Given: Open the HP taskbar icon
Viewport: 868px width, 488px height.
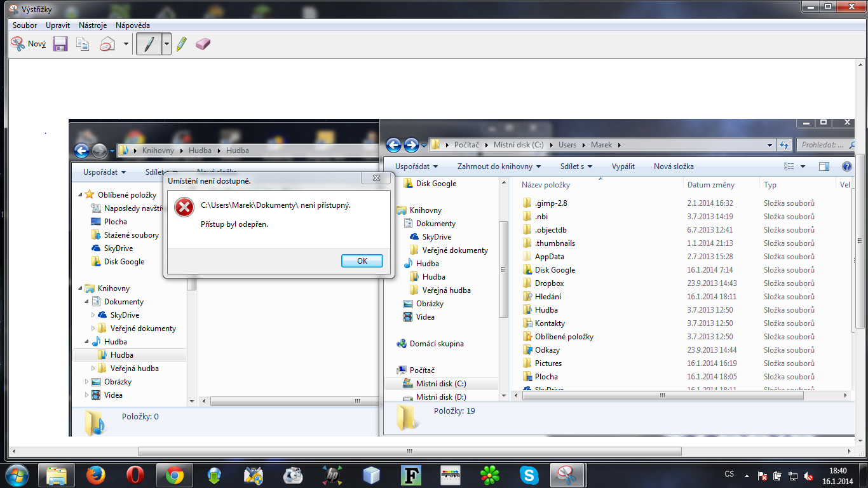Looking at the screenshot, I should [332, 475].
